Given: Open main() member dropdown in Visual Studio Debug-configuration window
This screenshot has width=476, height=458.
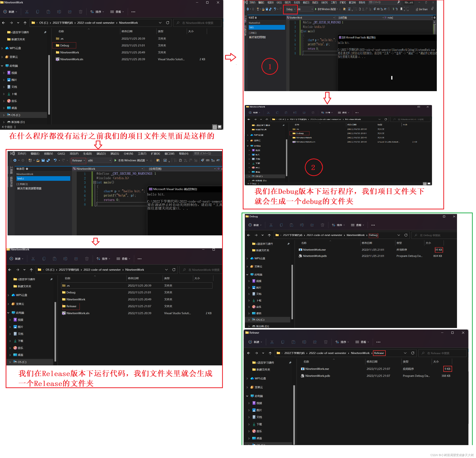Looking at the screenshot, I should [408, 18].
